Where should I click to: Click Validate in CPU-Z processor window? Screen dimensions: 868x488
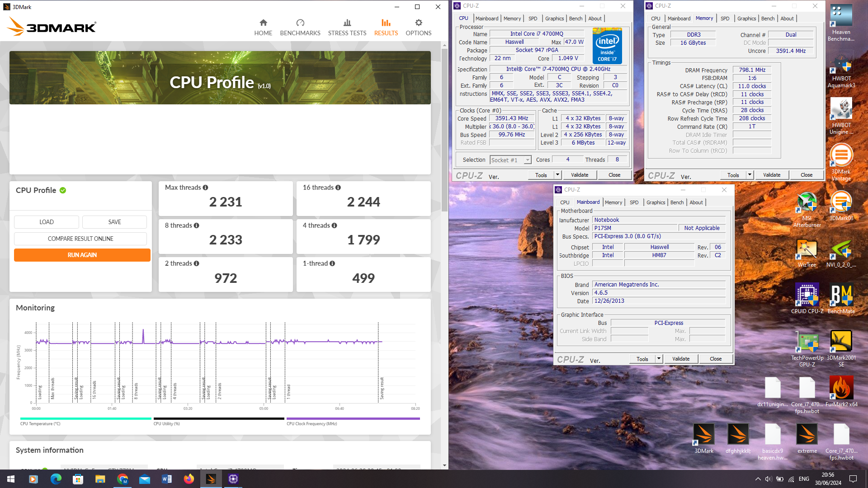[580, 175]
